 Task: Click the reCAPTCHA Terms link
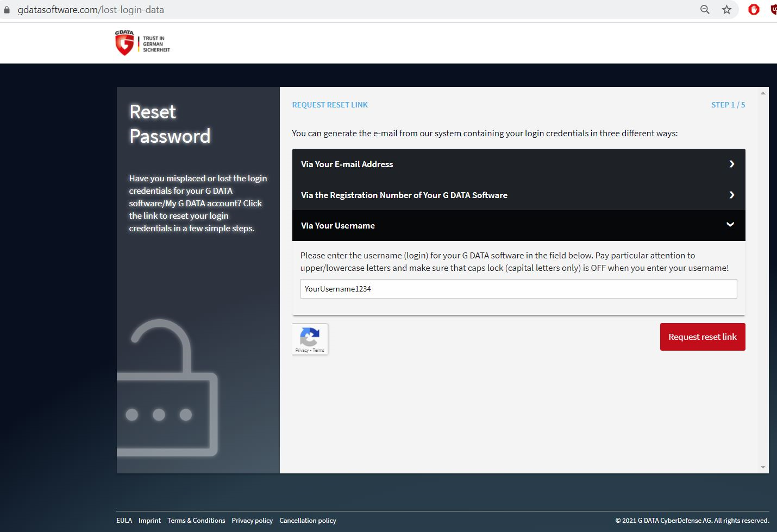click(318, 350)
